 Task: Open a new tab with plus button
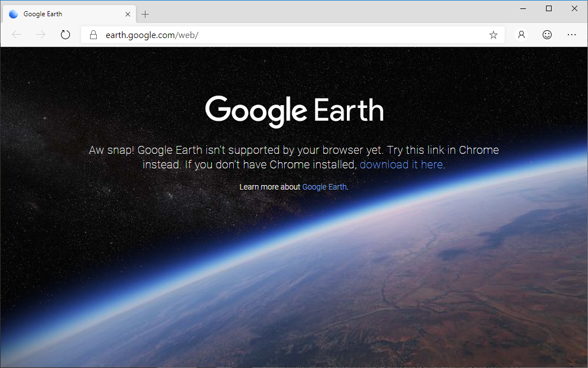(145, 14)
